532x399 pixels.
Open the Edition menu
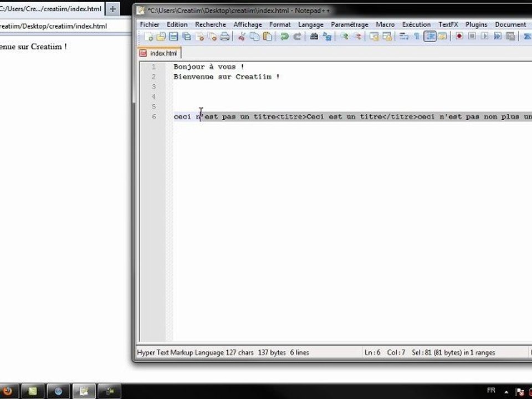pos(177,24)
